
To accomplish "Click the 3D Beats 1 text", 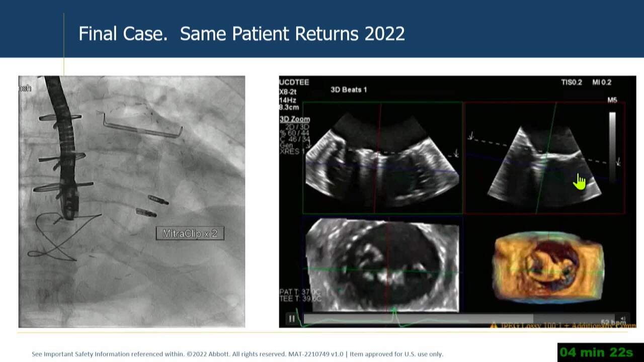I will tap(349, 89).
